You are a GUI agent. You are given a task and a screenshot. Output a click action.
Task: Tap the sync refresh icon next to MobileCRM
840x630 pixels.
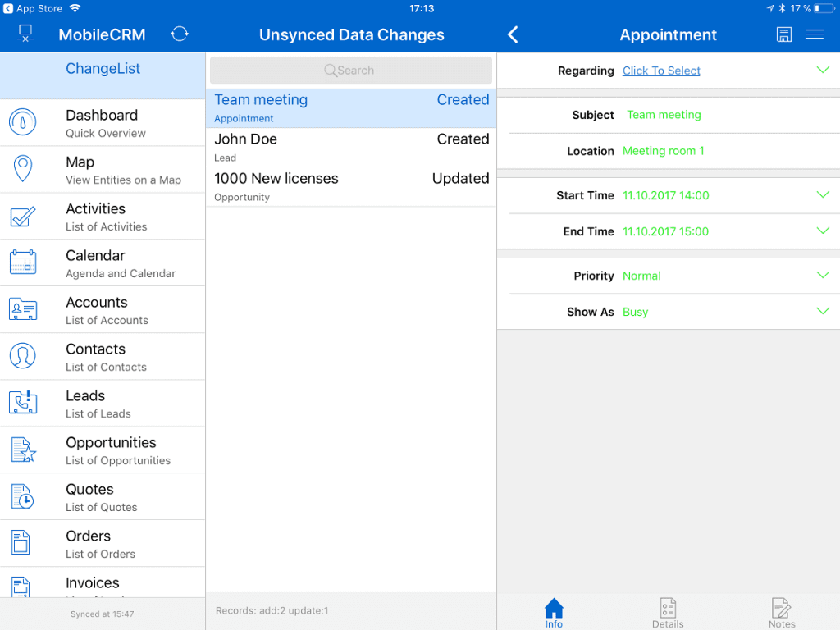(179, 34)
